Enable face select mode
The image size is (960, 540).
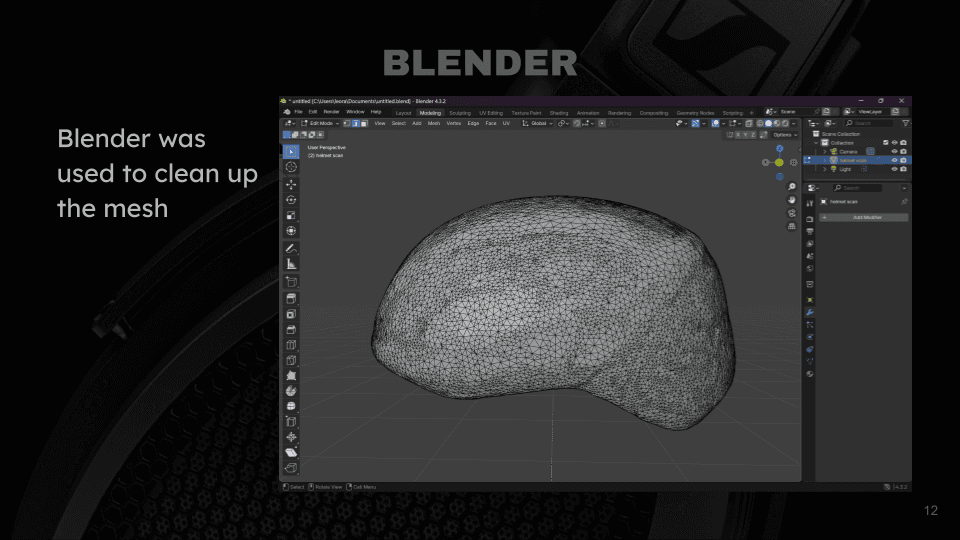(x=364, y=123)
